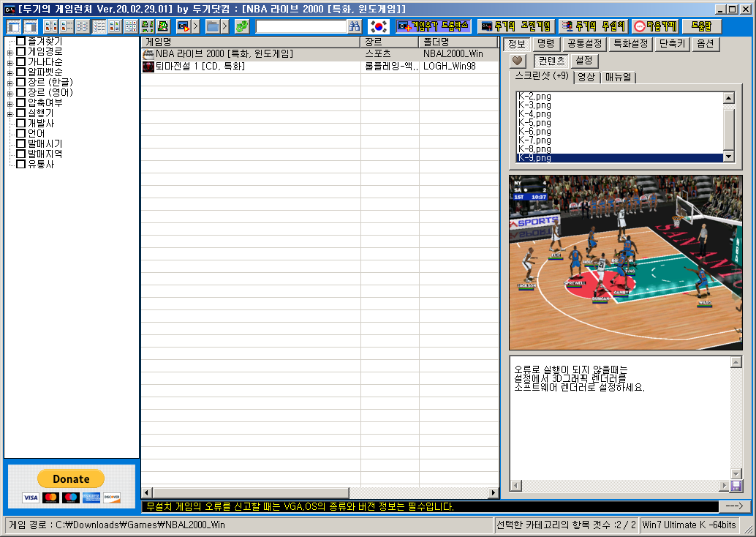Switch to the 단축키 tab
Image resolution: width=756 pixels, height=537 pixels.
(672, 44)
